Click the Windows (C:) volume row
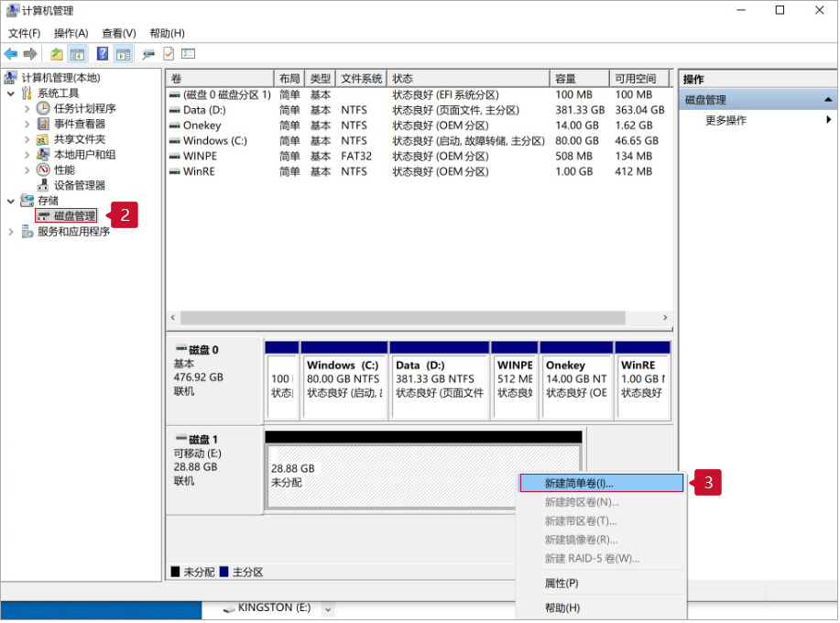Viewport: 840px width, 623px height. pos(214,141)
